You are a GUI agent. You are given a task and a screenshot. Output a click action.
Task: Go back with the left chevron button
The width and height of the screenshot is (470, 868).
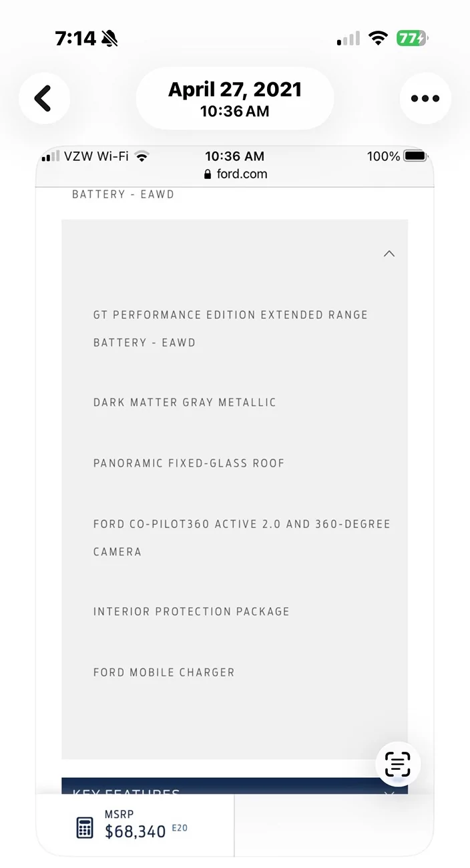[44, 99]
